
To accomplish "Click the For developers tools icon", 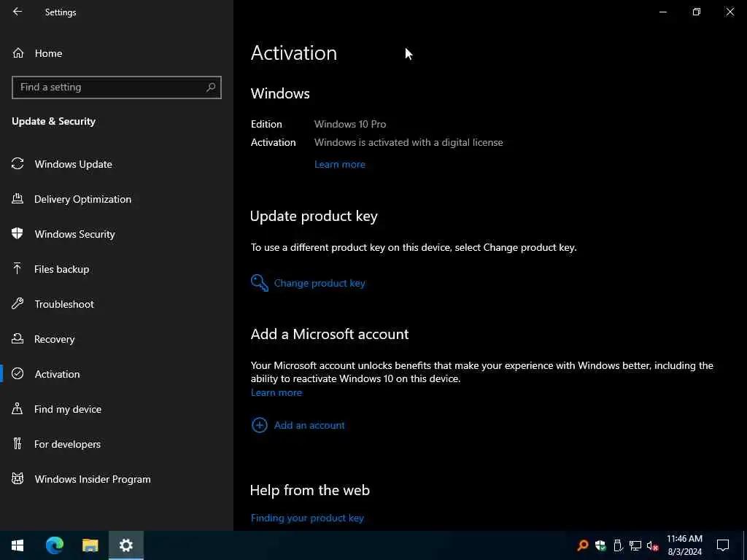I will coord(18,444).
